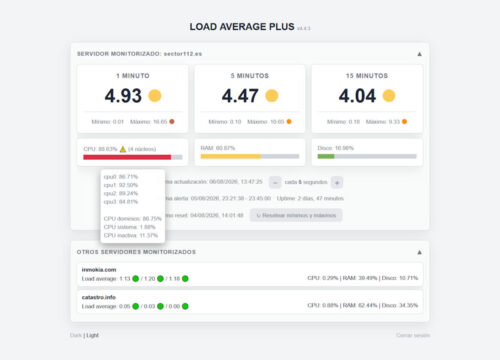Click the CPU warning triangle icon

(123, 149)
